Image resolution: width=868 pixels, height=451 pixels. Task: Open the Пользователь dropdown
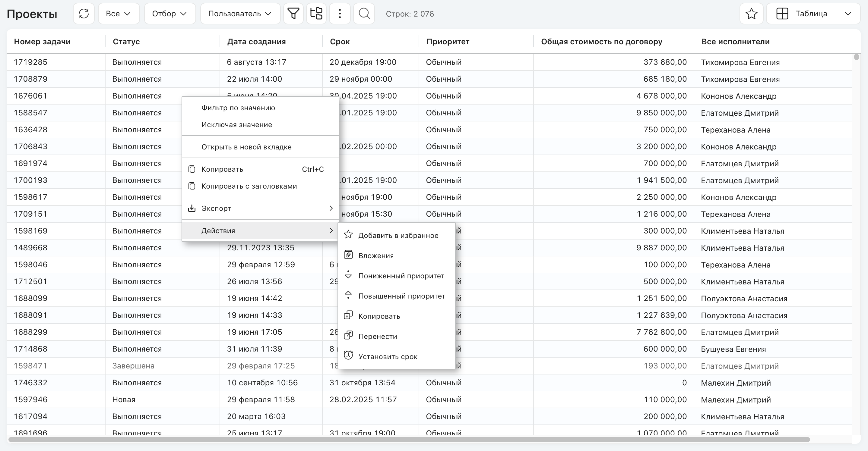(240, 14)
